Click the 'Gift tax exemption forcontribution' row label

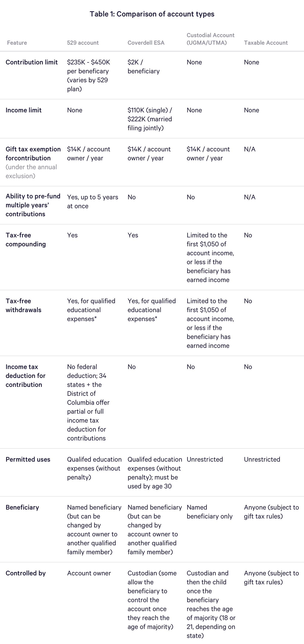tap(33, 153)
